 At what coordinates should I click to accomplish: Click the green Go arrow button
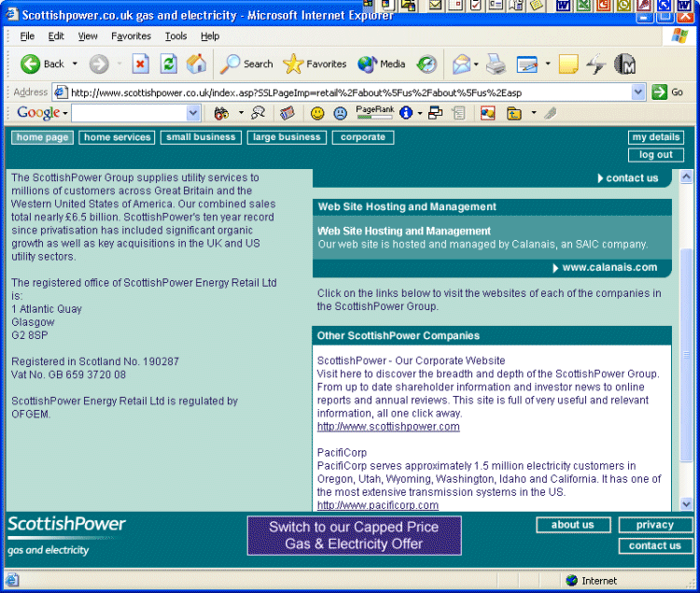point(659,92)
